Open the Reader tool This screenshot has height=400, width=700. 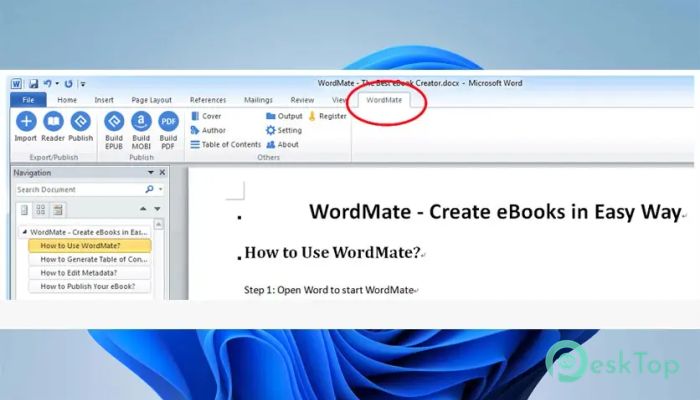(x=53, y=124)
